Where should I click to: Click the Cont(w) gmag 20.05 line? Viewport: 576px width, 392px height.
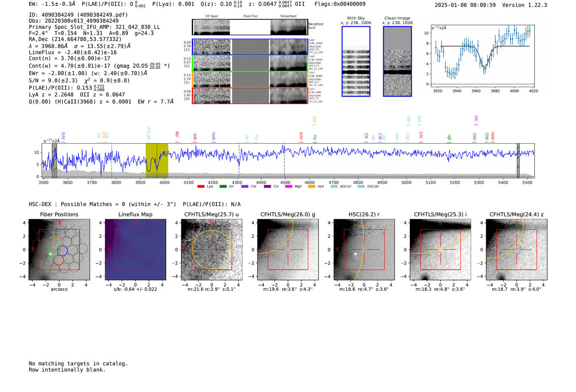pyautogui.click(x=99, y=65)
